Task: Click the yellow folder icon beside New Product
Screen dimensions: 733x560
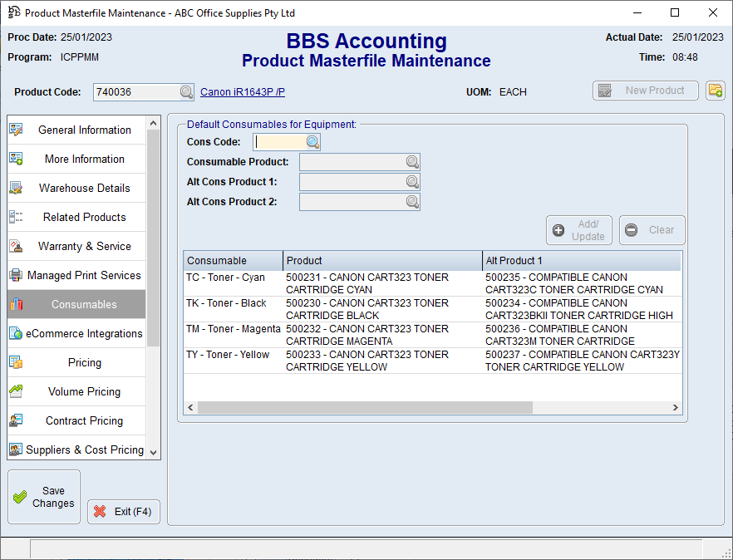Action: [x=715, y=91]
